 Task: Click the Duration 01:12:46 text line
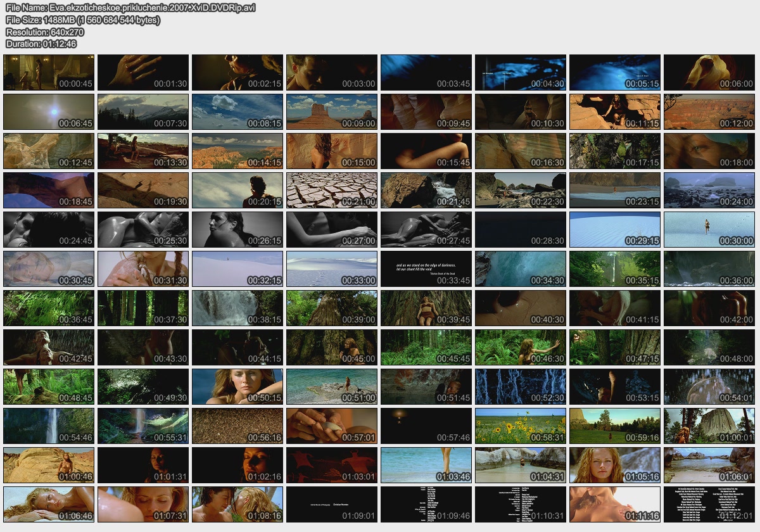coord(41,44)
